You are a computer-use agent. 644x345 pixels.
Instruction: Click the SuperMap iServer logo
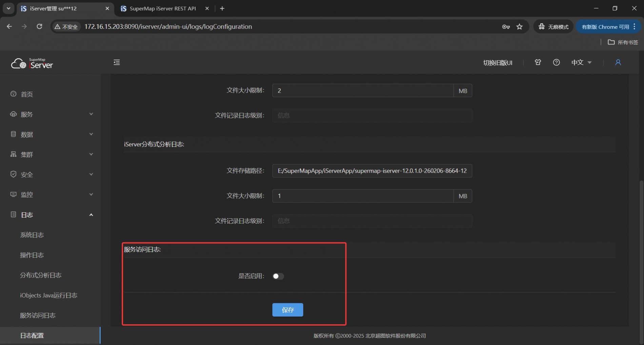point(32,63)
